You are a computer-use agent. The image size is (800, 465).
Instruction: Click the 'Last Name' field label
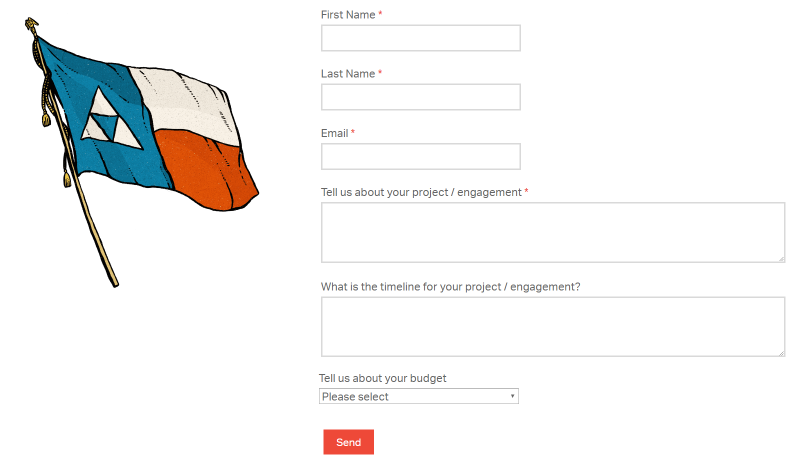tap(348, 74)
